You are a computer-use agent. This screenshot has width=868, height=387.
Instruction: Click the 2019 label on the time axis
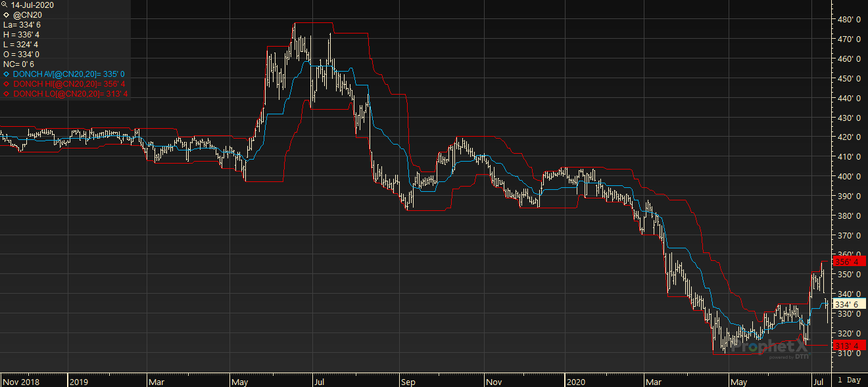point(79,381)
